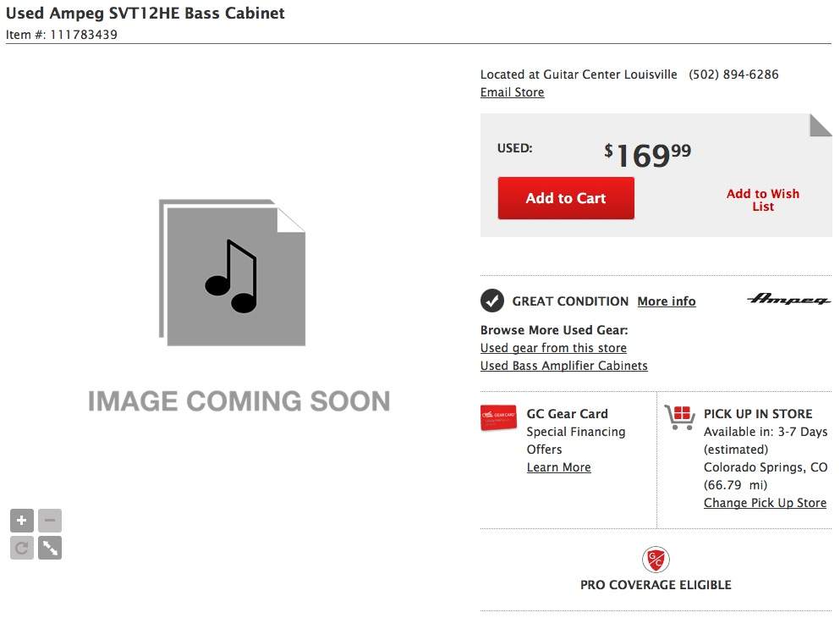Image resolution: width=840 pixels, height=618 pixels.
Task: Click the Great Condition checkmark icon
Action: tap(491, 301)
